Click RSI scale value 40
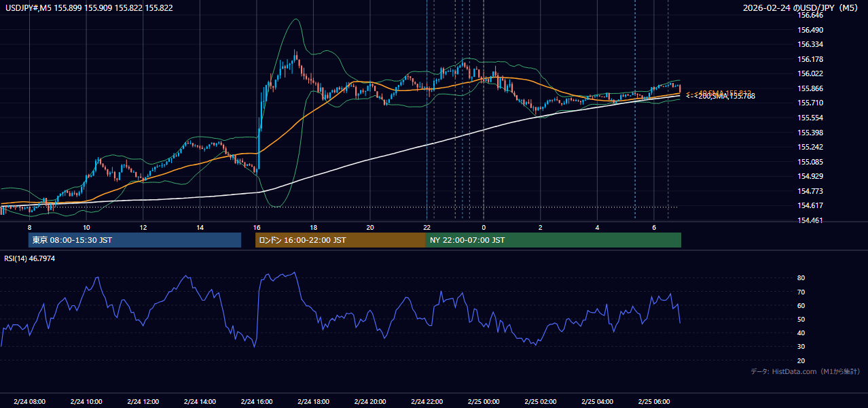Viewport: 868px width, 408px height. pos(801,333)
